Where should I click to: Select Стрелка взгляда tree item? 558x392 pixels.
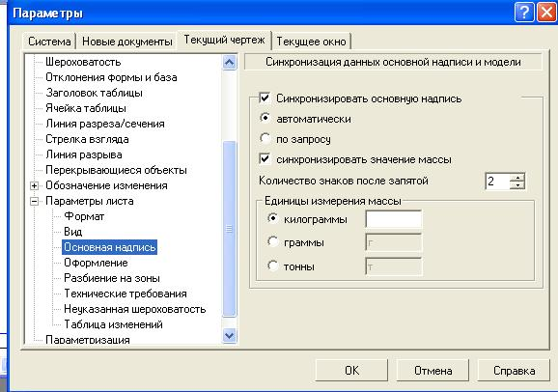(87, 139)
